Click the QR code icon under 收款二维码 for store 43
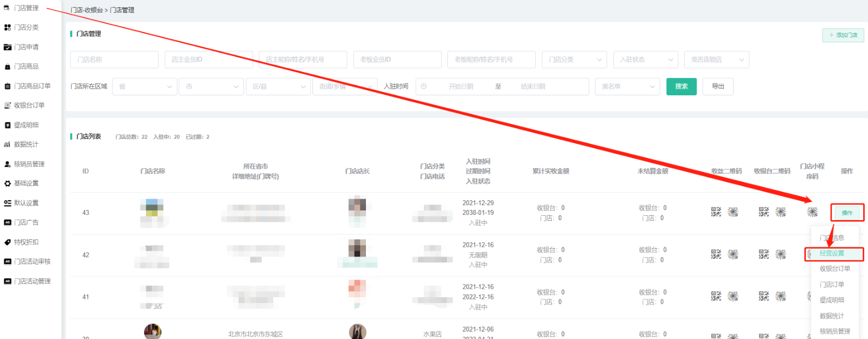This screenshot has height=339, width=868. [x=716, y=212]
